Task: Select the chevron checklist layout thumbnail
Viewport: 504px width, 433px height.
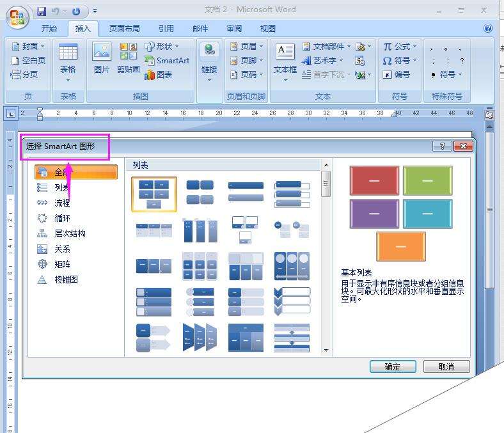Action: tap(292, 301)
